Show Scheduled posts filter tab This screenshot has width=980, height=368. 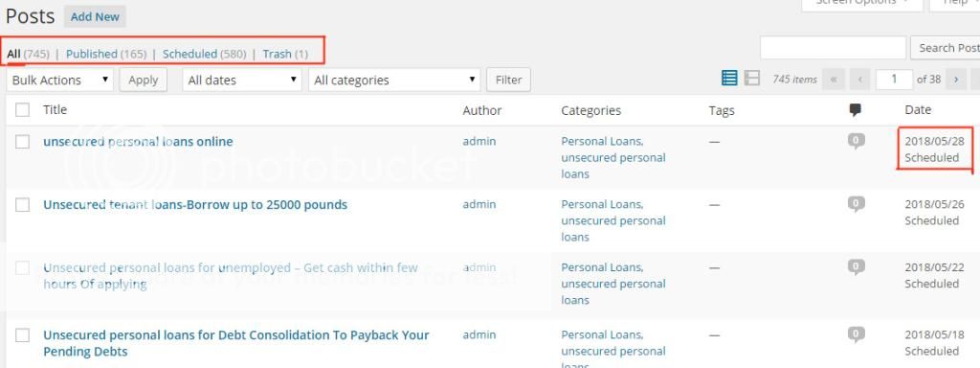[190, 54]
